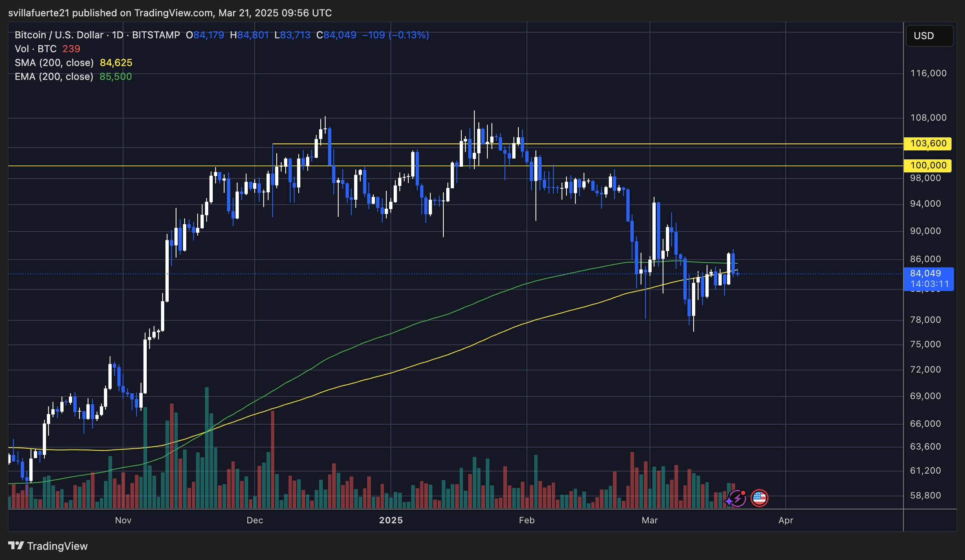Click the yellow 100,000 price level label

click(x=927, y=165)
